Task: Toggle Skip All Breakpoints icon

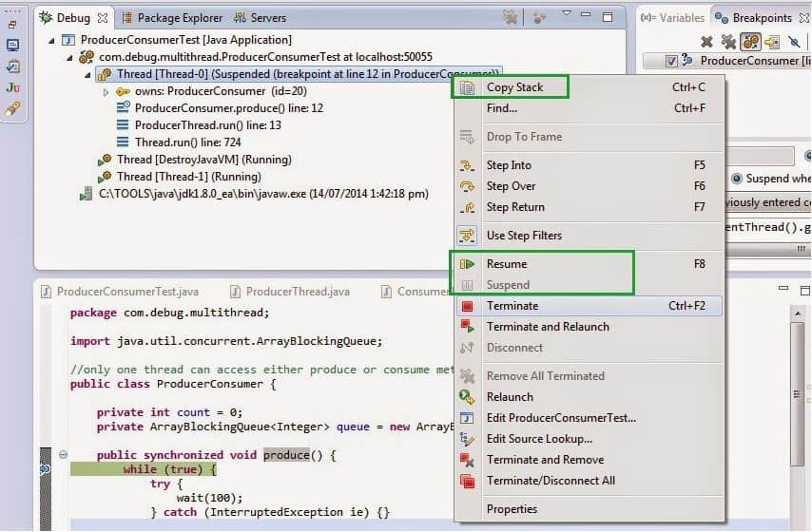Action: [794, 42]
